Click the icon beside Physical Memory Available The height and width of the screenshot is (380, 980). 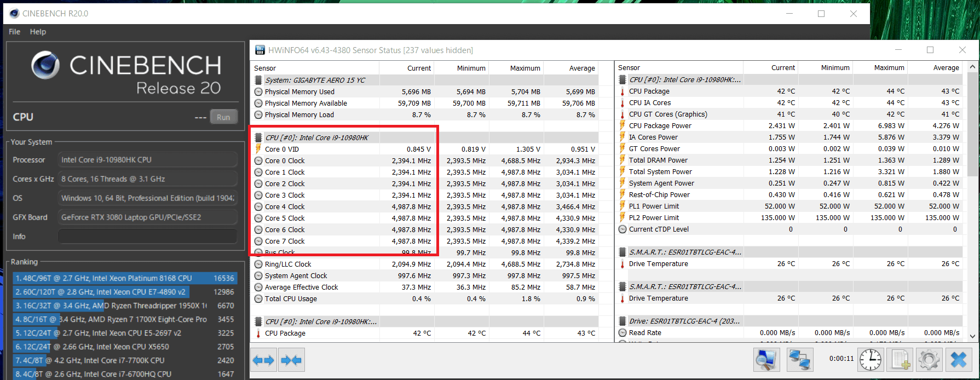[x=258, y=103]
